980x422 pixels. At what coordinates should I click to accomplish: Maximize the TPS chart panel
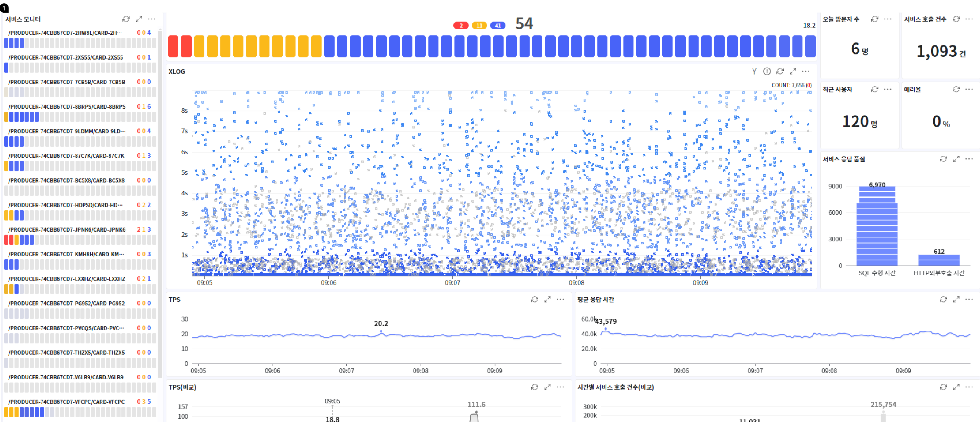pyautogui.click(x=548, y=300)
